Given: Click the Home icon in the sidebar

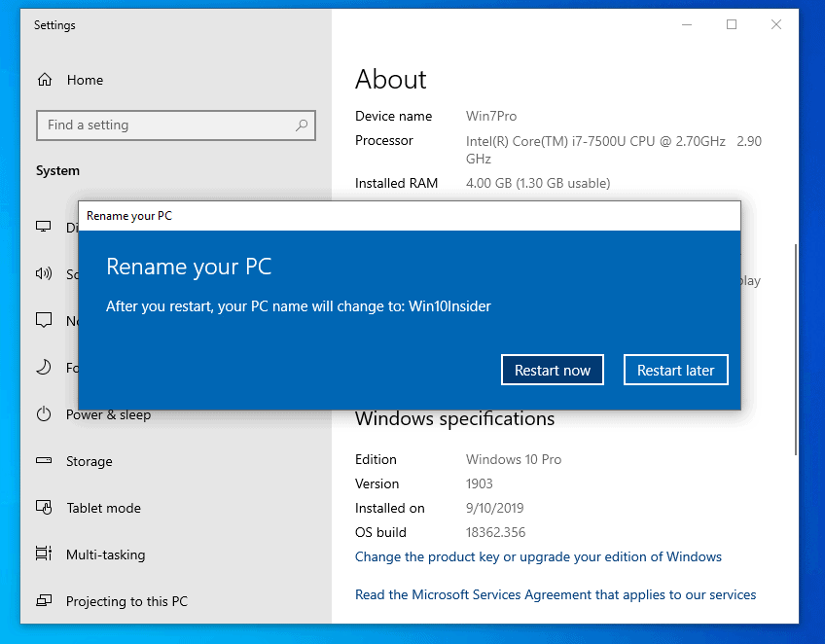Looking at the screenshot, I should click(x=44, y=80).
